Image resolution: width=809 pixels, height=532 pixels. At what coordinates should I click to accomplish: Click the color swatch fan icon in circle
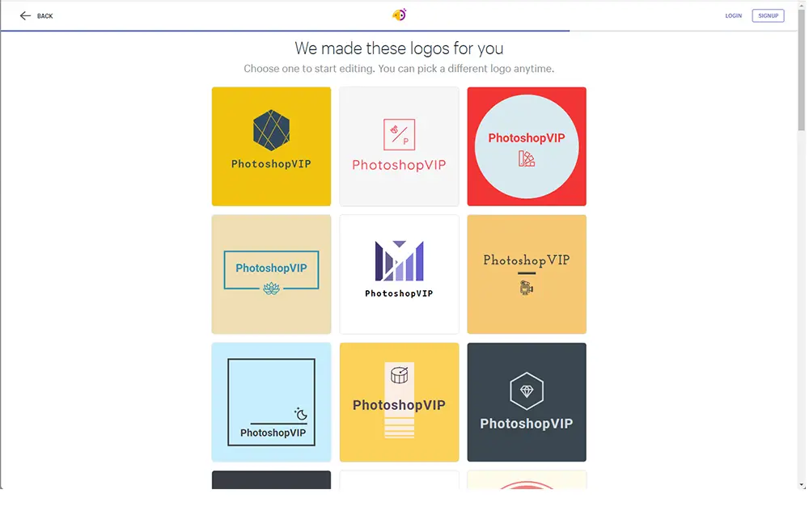pos(527,158)
